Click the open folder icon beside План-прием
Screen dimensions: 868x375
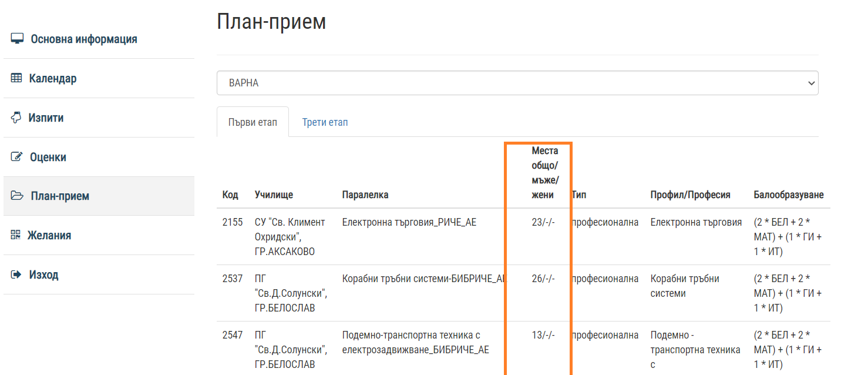coord(17,196)
